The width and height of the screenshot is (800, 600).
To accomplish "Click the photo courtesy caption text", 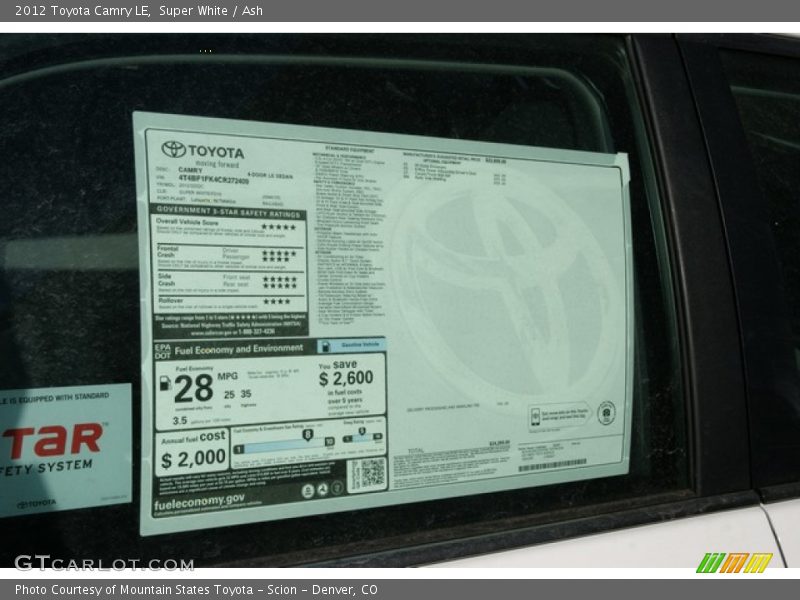I will pos(196,590).
